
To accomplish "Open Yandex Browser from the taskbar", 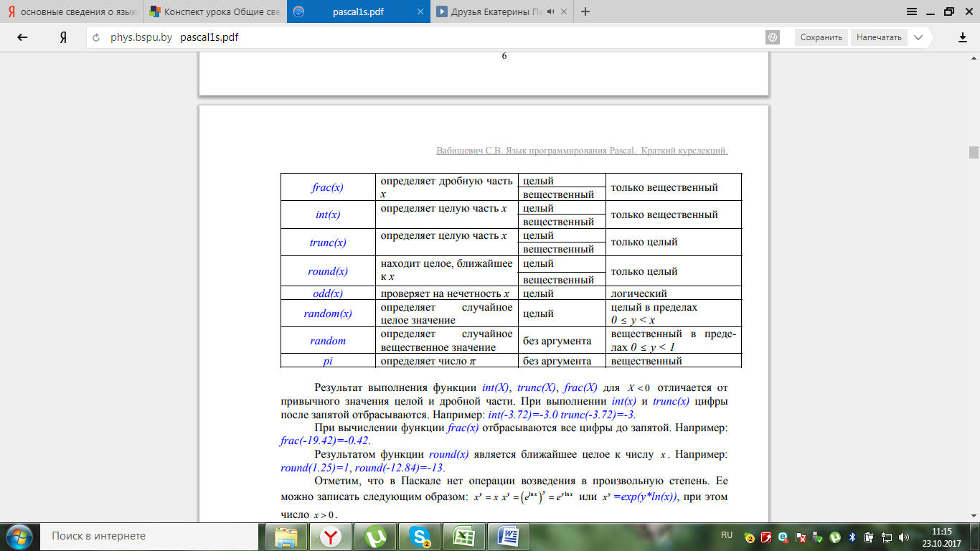I will point(330,536).
